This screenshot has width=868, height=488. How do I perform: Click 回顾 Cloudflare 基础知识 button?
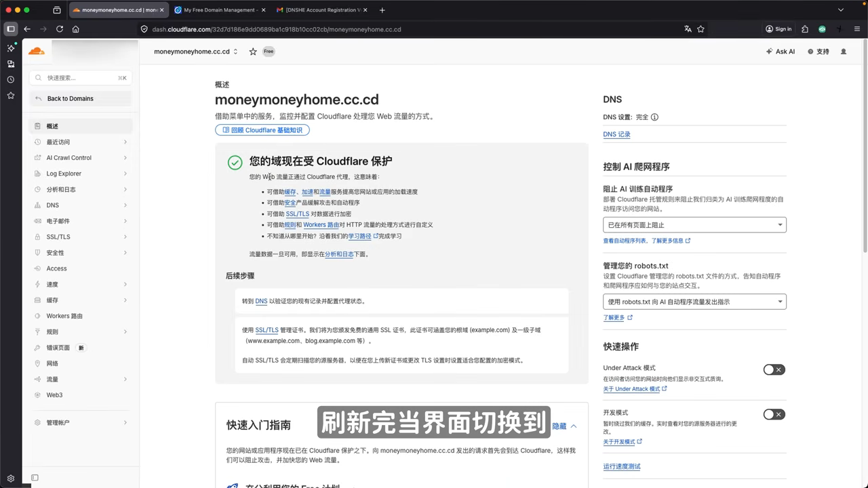(x=262, y=130)
